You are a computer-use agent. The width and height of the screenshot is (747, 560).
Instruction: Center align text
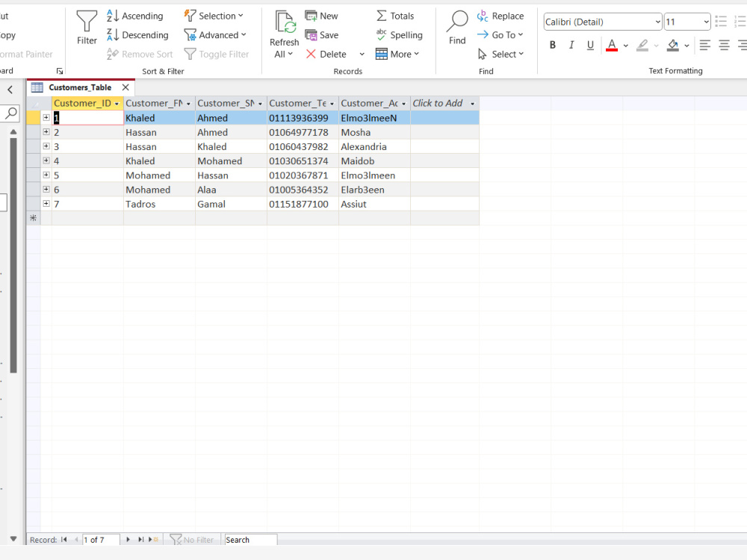click(724, 45)
